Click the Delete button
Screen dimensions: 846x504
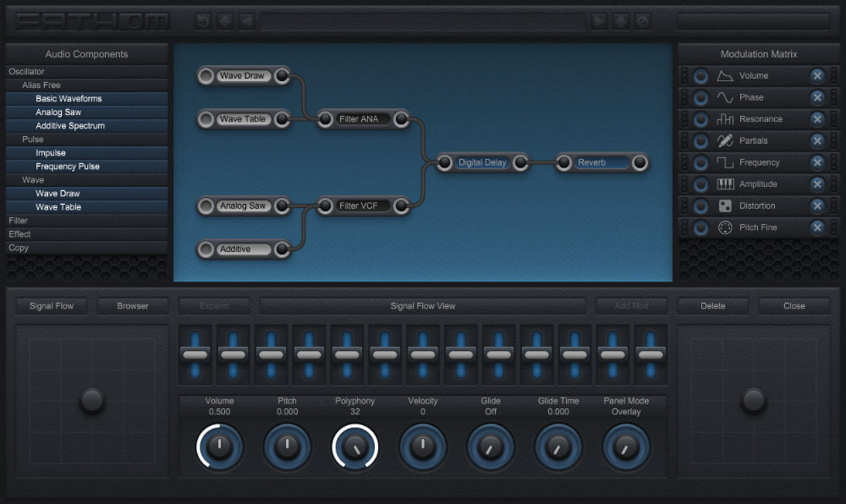point(712,305)
